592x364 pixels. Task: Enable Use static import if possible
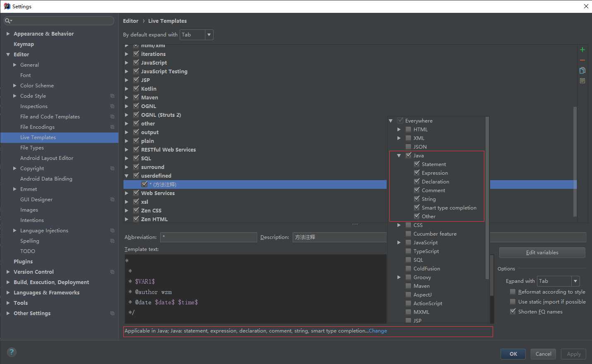point(513,302)
